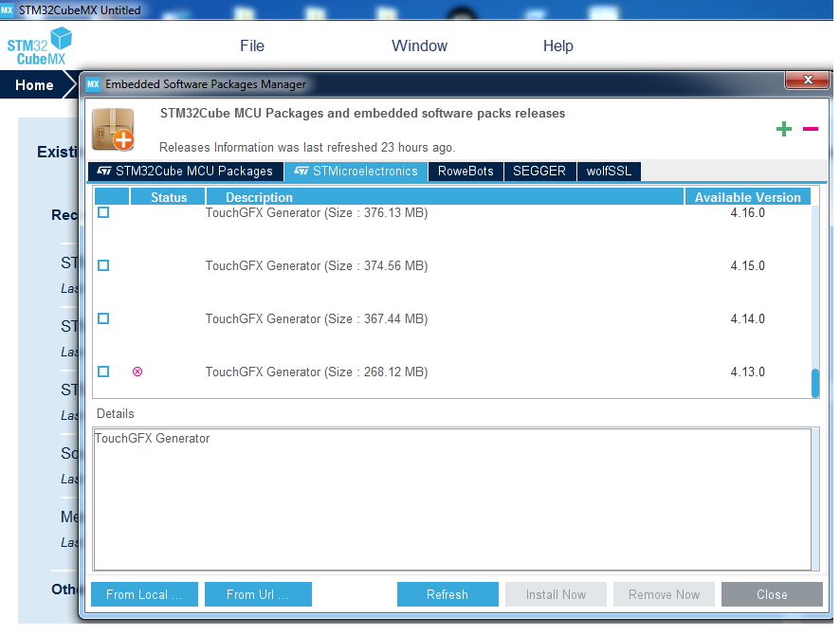Click the red error status icon for 4.13.0
840x635 pixels.
coord(137,372)
